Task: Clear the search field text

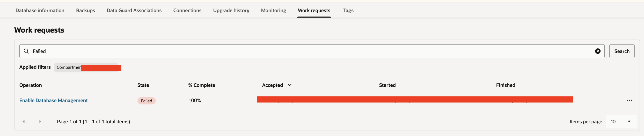Action: (x=598, y=51)
